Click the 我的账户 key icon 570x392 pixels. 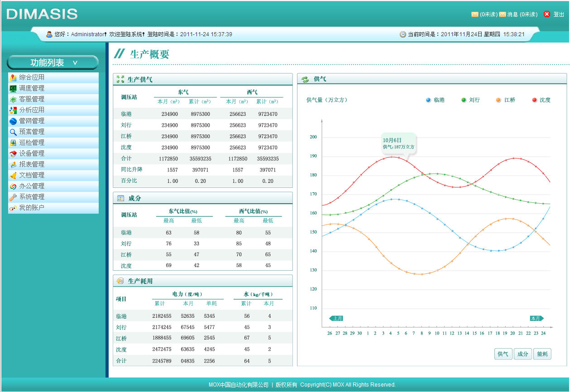pyautogui.click(x=13, y=208)
